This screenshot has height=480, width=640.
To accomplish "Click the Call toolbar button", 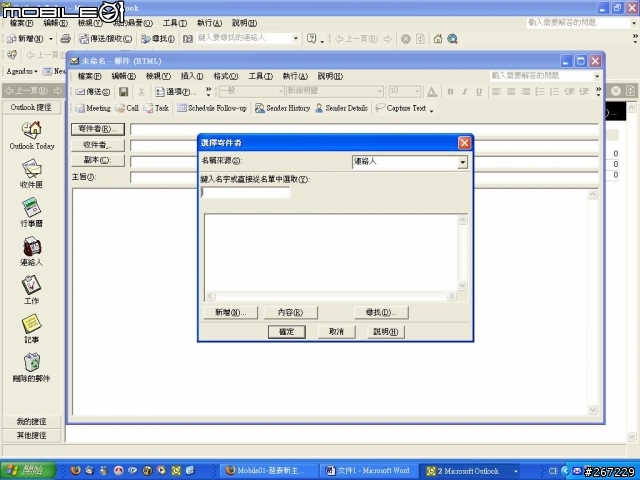I will point(127,108).
